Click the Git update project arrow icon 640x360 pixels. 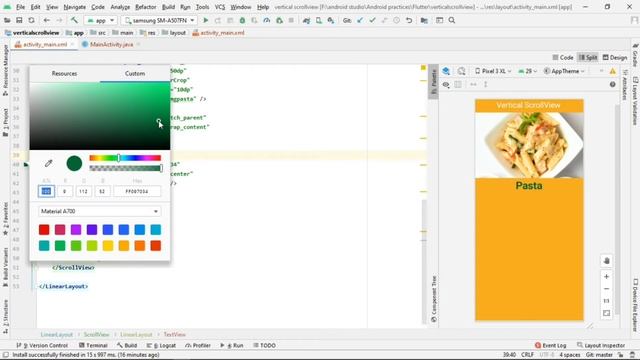[x=360, y=20]
